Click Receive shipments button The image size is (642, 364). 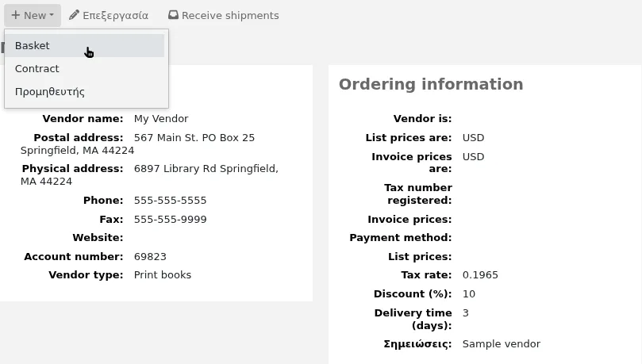click(224, 16)
